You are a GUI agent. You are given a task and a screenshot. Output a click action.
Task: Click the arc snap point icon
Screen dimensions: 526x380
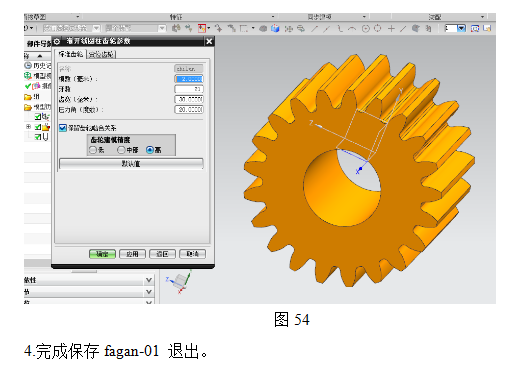tap(352, 29)
